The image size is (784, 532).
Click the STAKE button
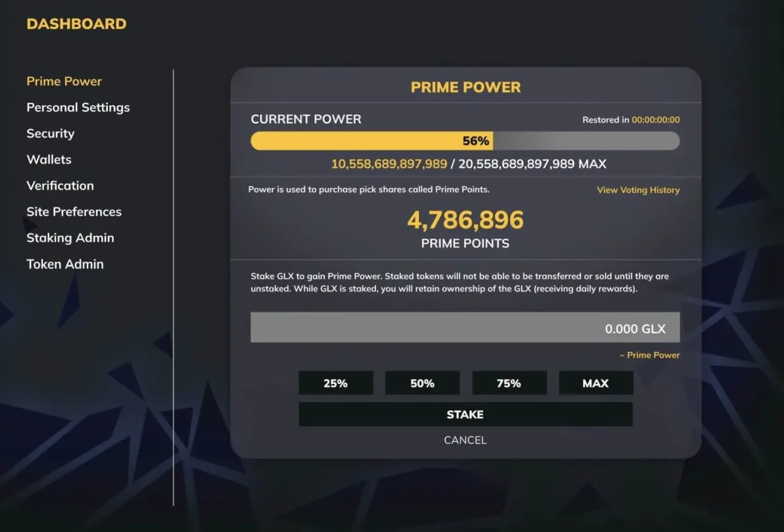coord(466,414)
